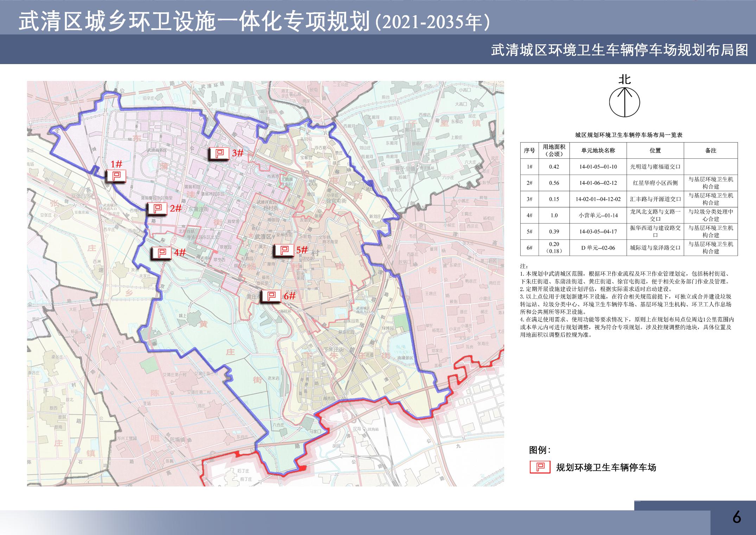Select the 小营单元--01-14 table cell
Screen dimensions: 756x535
tap(598, 215)
